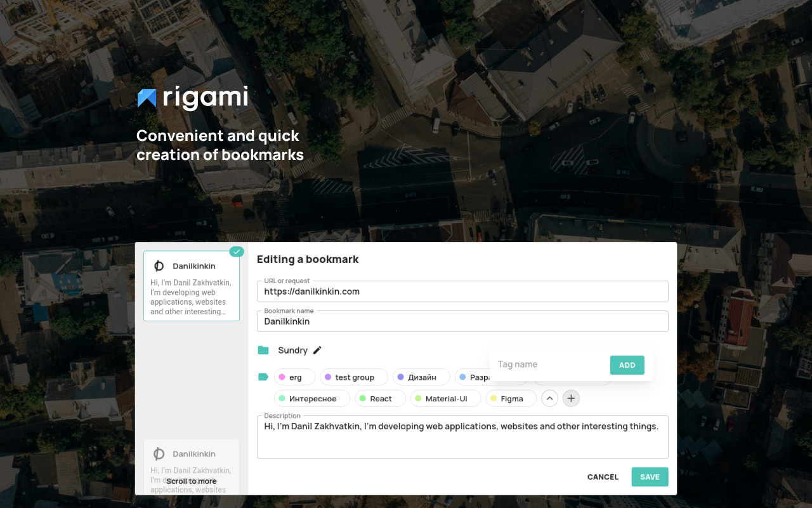This screenshot has height=508, width=812.
Task: Click the Danilkinkin icon in the faded card
Action: coord(159,454)
